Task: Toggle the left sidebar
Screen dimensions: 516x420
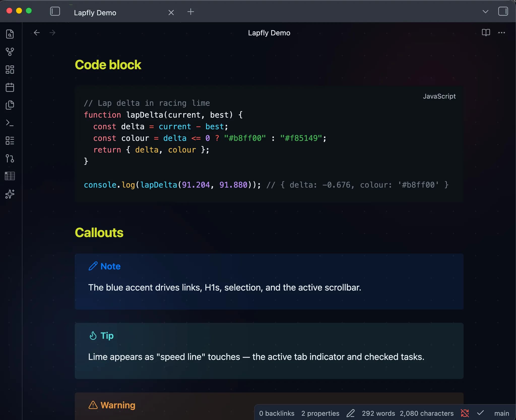Action: [x=55, y=11]
